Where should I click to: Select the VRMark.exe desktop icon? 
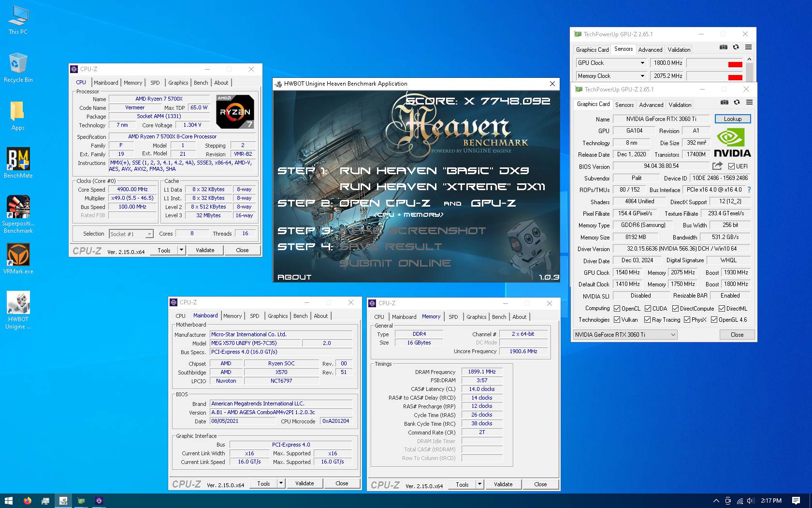tap(18, 259)
